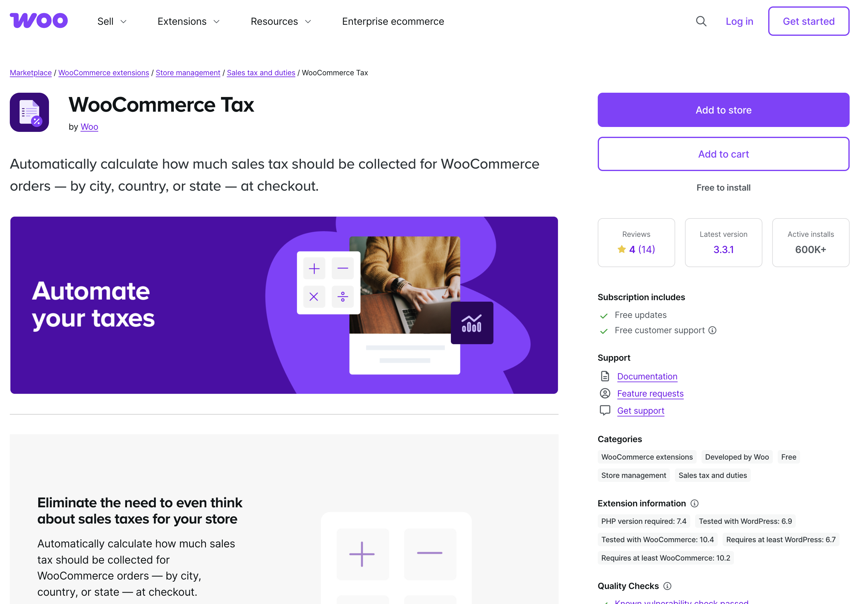Expand the Sell dropdown chevron
Image resolution: width=868 pixels, height=604 pixels.
[x=124, y=22]
